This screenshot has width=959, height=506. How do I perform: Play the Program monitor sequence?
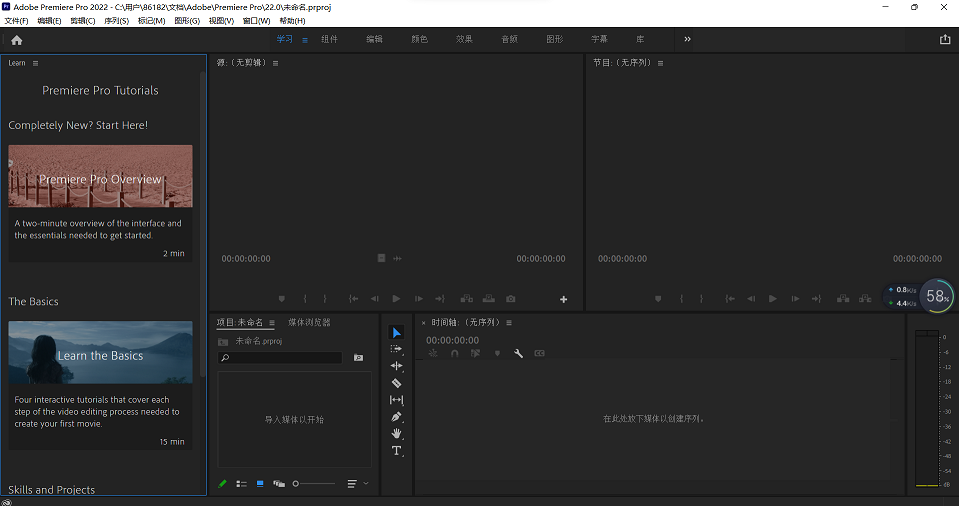pyautogui.click(x=773, y=299)
